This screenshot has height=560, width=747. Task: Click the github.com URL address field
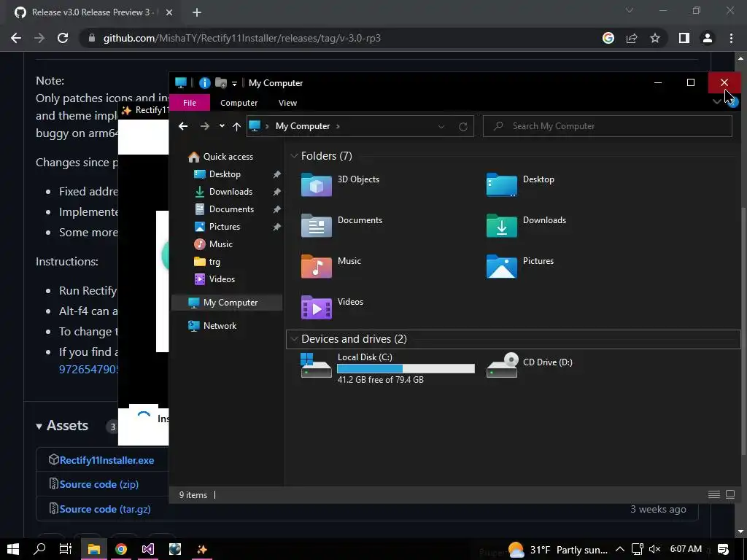click(242, 38)
